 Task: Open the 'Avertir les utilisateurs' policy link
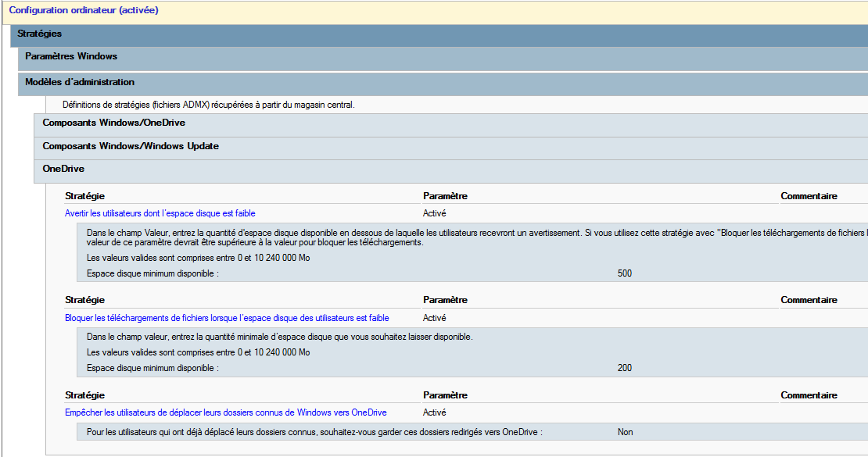tap(160, 213)
